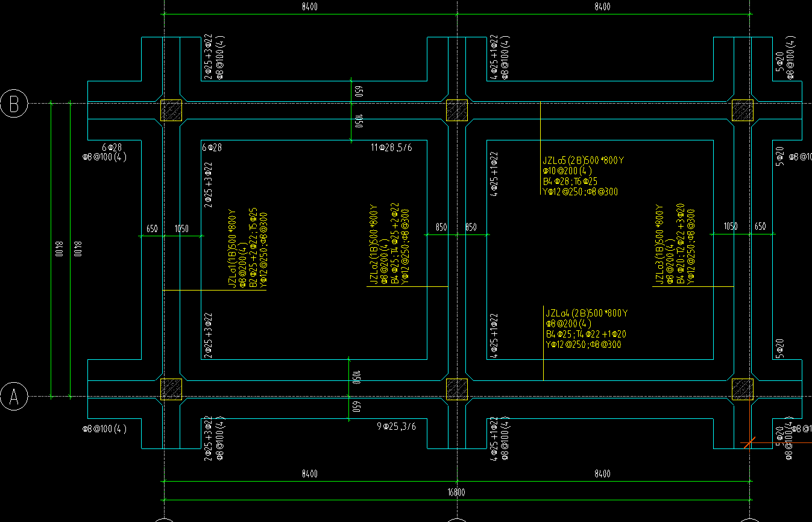
Task: Select the hatched column at axis B, middle
Action: 457,111
